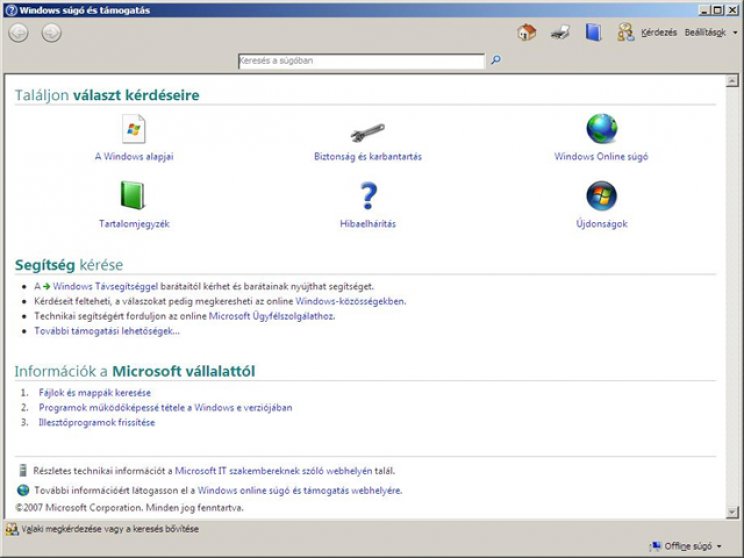Image resolution: width=744 pixels, height=558 pixels.
Task: Click the status bar ask someone icon
Action: (12, 529)
